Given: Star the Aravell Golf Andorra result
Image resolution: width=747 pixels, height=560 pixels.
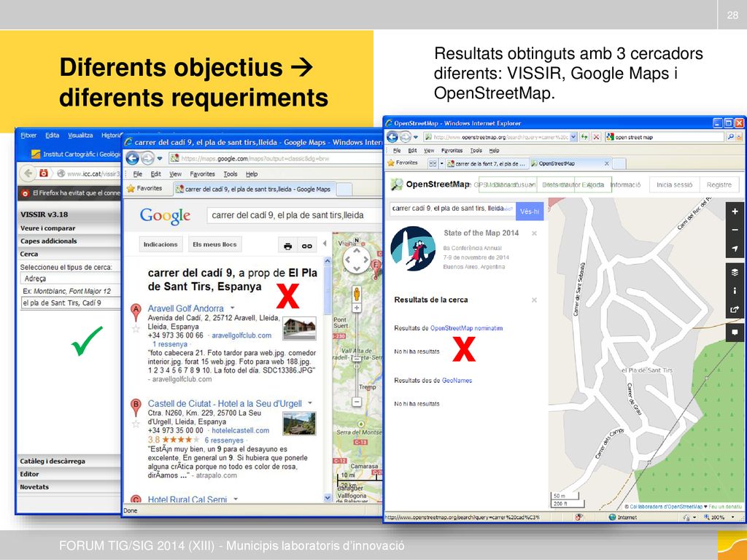Looking at the screenshot, I should (x=136, y=329).
